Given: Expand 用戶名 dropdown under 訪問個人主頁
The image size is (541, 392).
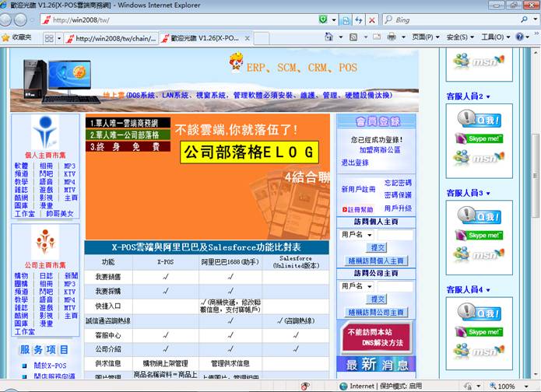Looking at the screenshot, I should 368,235.
